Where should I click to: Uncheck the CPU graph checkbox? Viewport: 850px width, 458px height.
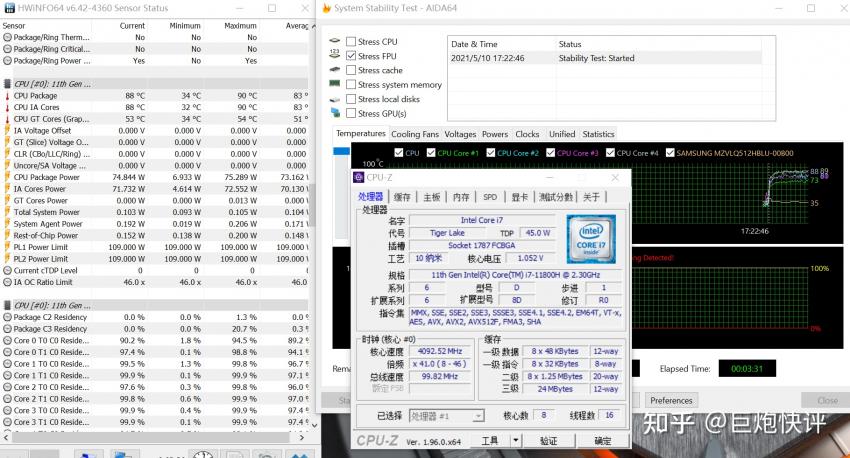click(x=399, y=153)
